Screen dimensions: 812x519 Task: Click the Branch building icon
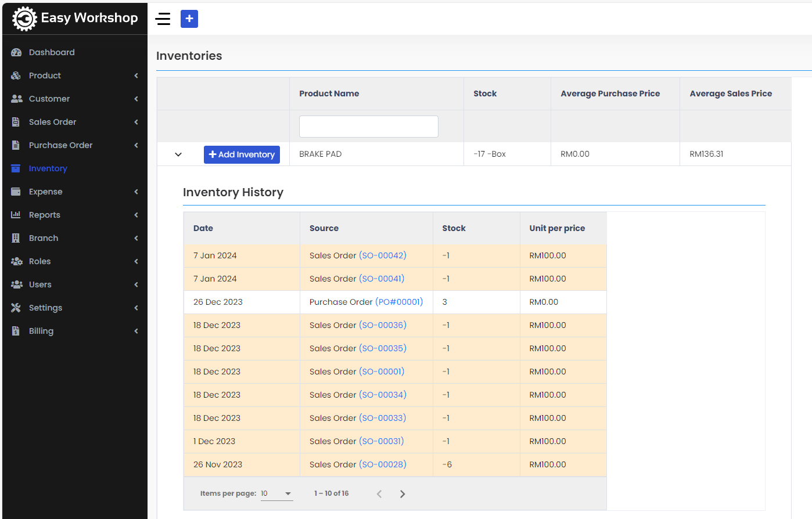16,238
